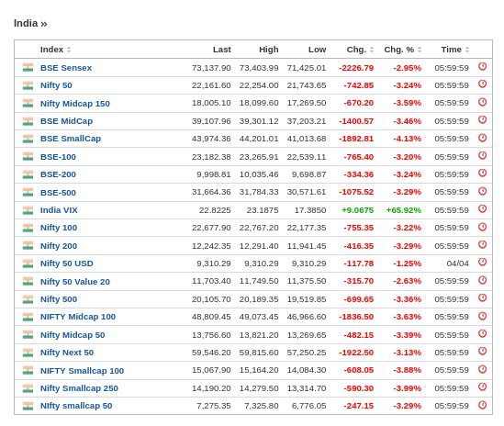Viewport: 504px width, 426px height.
Task: Open the Nifty Midcap 50 link
Action: point(73,335)
